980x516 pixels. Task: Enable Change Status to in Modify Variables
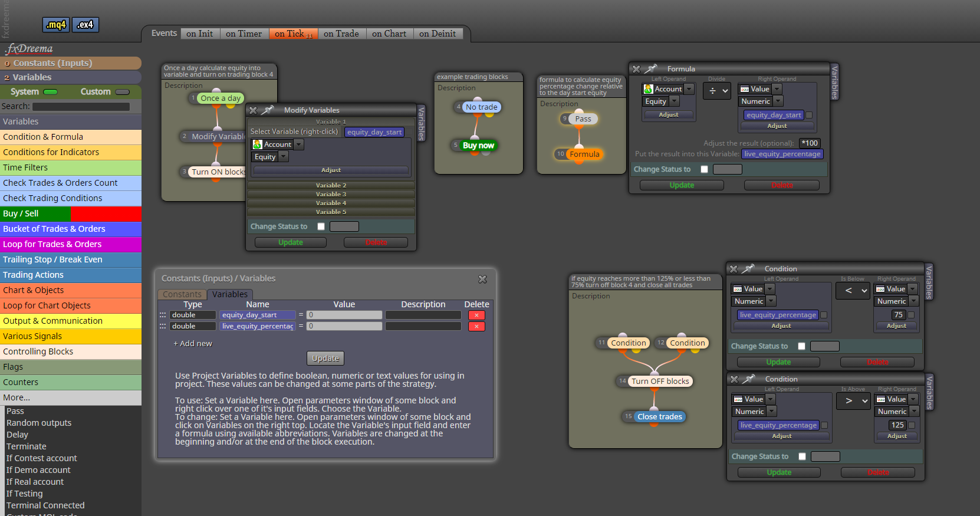[321, 226]
